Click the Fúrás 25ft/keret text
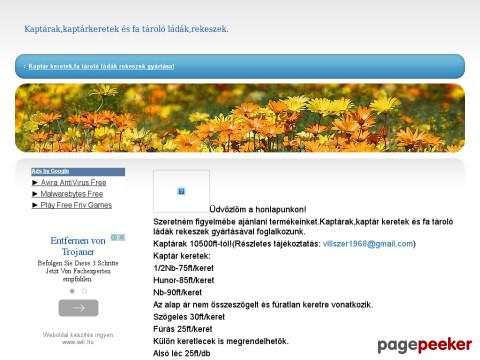 [183, 329]
